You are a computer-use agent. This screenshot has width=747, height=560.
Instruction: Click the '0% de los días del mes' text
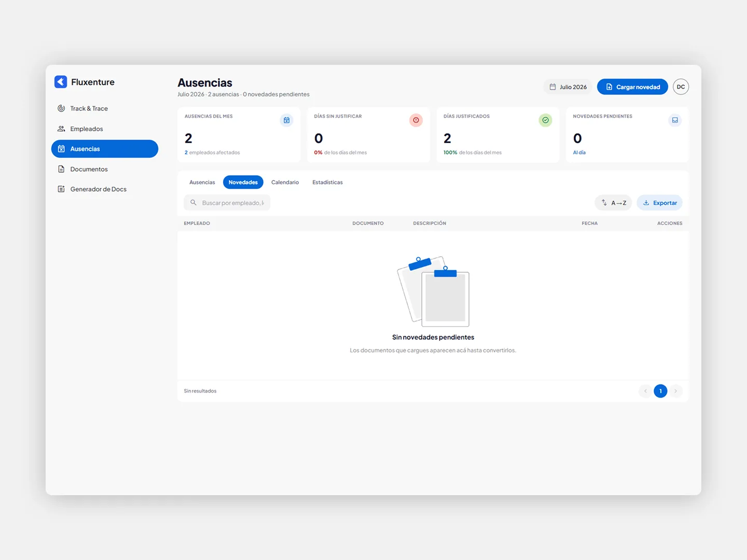[340, 152]
